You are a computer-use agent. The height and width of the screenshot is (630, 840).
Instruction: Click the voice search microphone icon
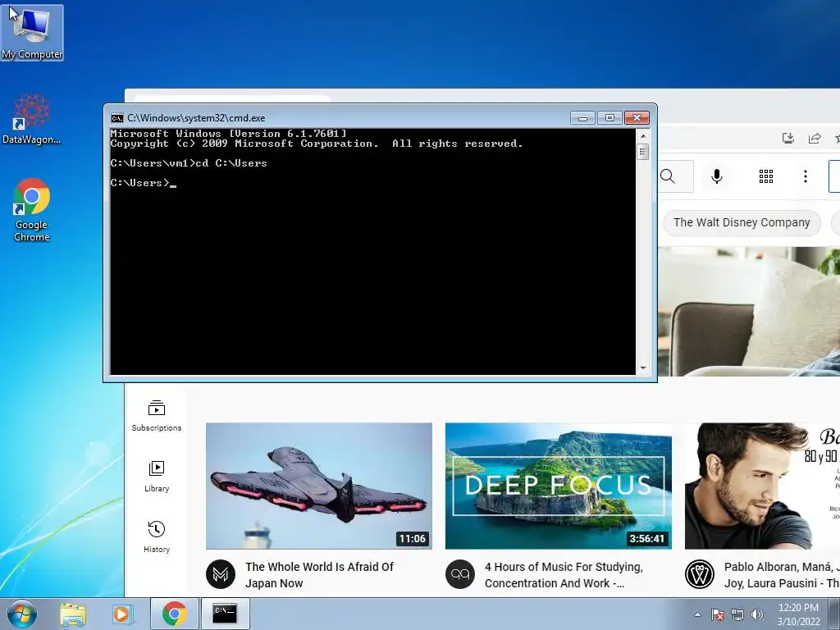coord(717,176)
